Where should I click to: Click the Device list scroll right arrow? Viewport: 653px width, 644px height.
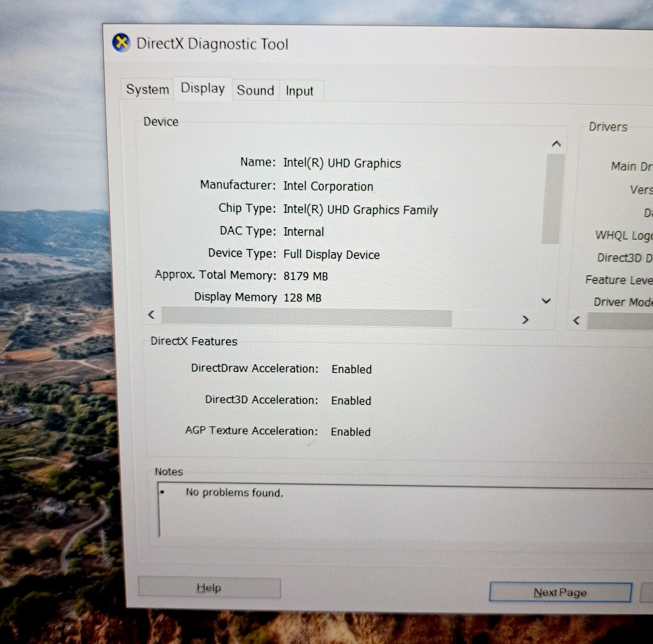pos(525,320)
